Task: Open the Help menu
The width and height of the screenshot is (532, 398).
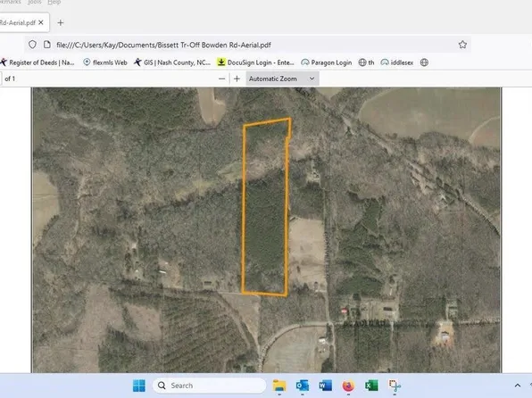Action: point(54,2)
